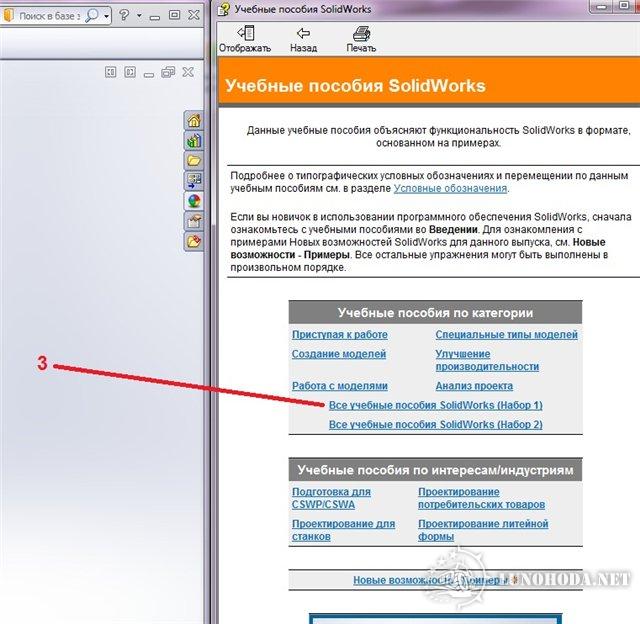This screenshot has width=640, height=624.
Task: Click the Отображать toolbar button
Action: (x=245, y=39)
